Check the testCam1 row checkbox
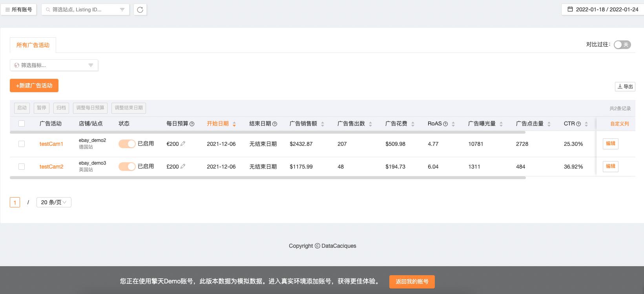The height and width of the screenshot is (294, 644). (22, 144)
